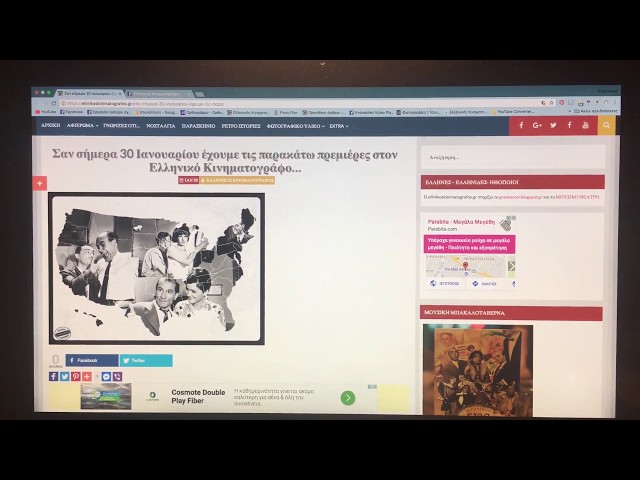This screenshot has width=640, height=480.
Task: Click the green arrow on Cosmote ad
Action: click(x=348, y=398)
